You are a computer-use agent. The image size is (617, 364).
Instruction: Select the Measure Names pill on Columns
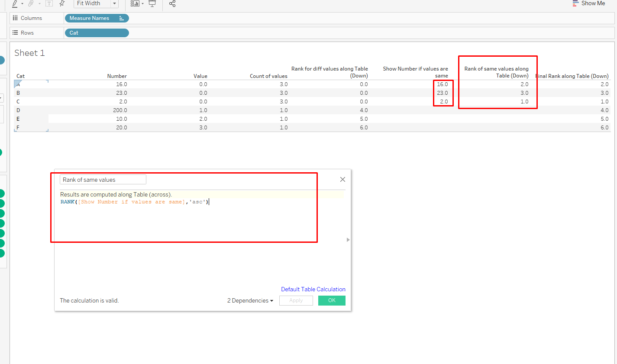point(97,18)
